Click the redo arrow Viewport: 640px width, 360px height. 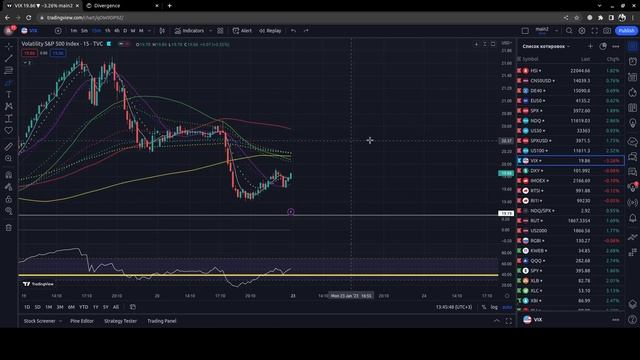306,31
